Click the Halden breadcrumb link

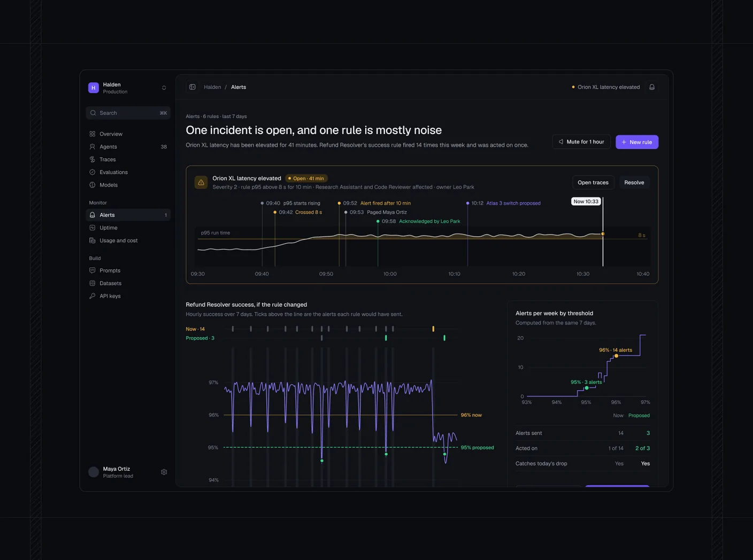tap(212, 87)
